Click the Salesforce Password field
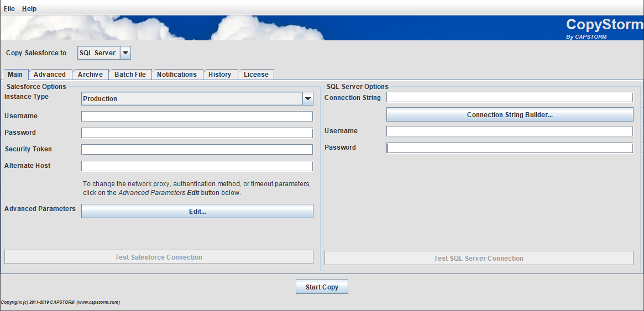Viewport: 644px width, 311px height. click(x=197, y=133)
